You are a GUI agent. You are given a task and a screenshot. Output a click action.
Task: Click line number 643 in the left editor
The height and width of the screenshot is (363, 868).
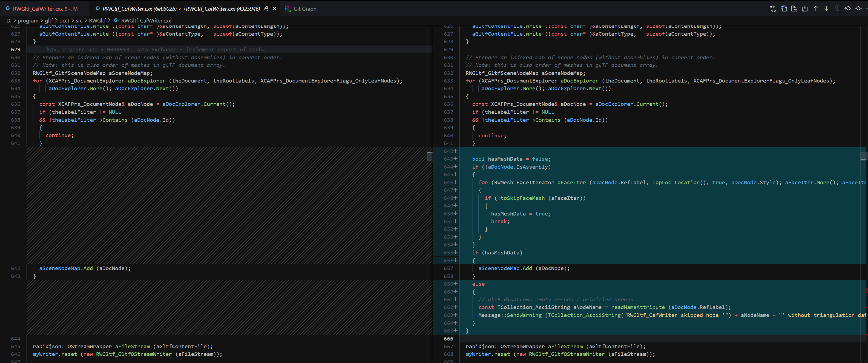(x=15, y=276)
